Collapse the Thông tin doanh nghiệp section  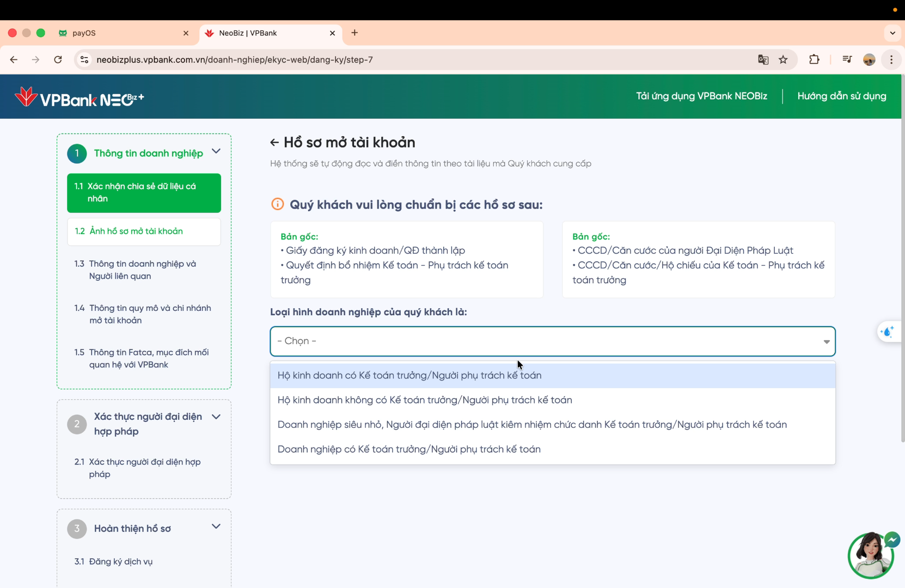click(x=216, y=151)
